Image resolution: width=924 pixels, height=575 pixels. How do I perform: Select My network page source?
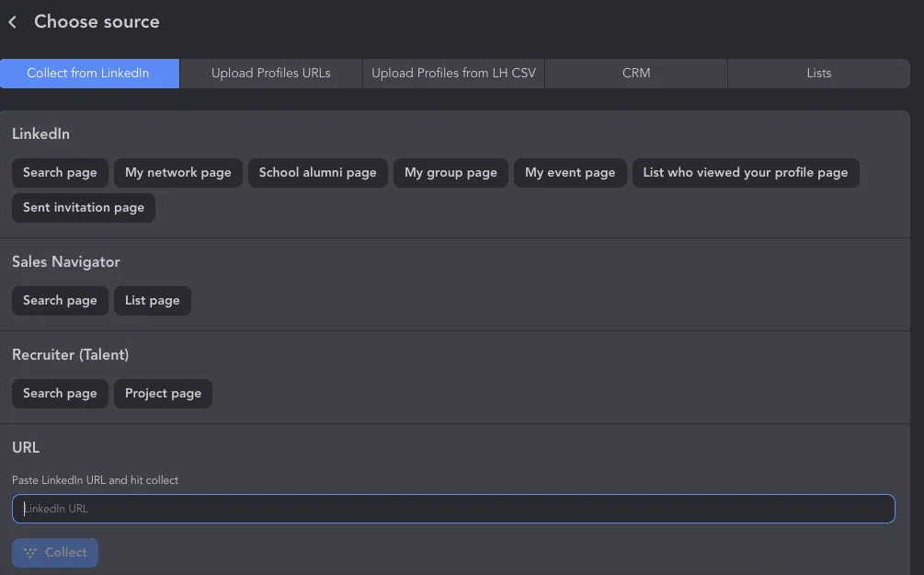pos(178,173)
